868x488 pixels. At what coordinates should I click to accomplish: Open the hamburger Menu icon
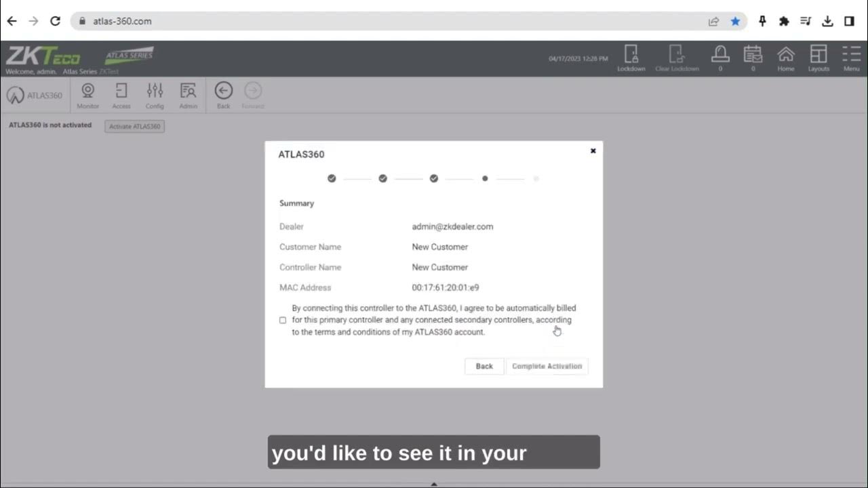tap(851, 56)
